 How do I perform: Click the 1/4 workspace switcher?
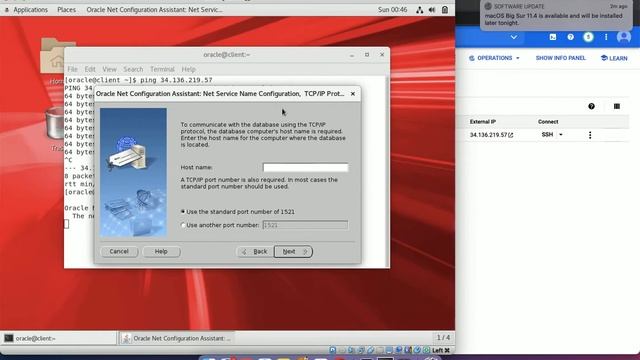[x=443, y=338]
